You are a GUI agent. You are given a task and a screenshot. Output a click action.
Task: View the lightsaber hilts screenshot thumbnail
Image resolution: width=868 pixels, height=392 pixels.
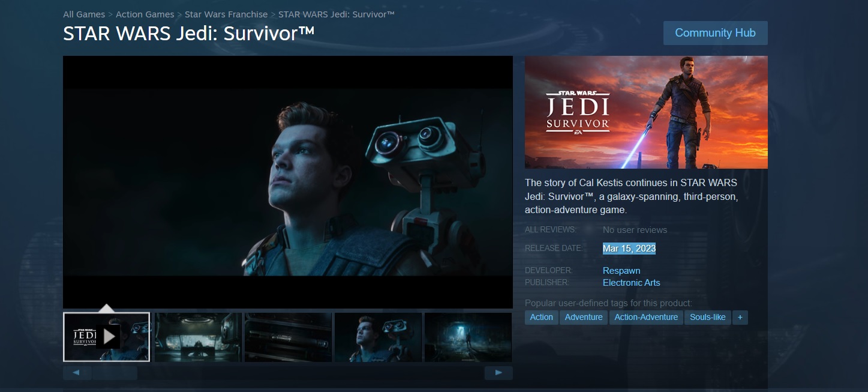(x=288, y=337)
